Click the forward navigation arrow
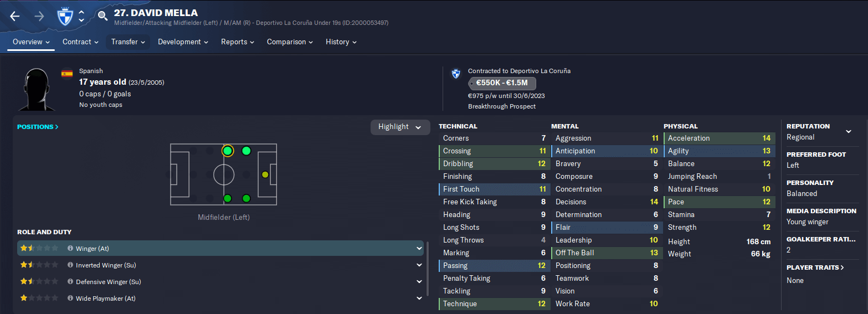868x314 pixels. [39, 16]
